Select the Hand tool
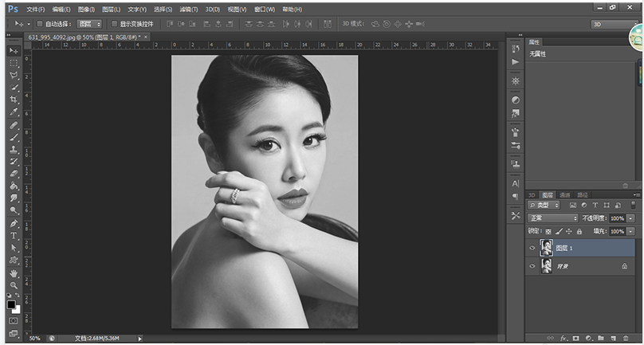The image size is (644, 345). coord(14,273)
